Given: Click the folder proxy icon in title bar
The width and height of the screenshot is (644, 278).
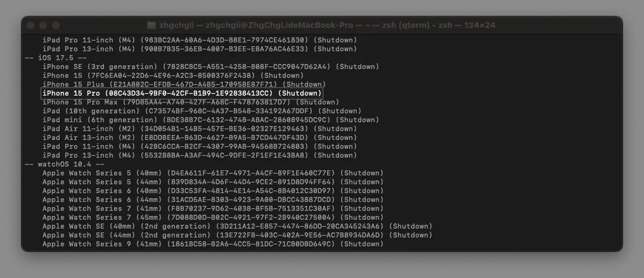Looking at the screenshot, I should click(x=151, y=25).
